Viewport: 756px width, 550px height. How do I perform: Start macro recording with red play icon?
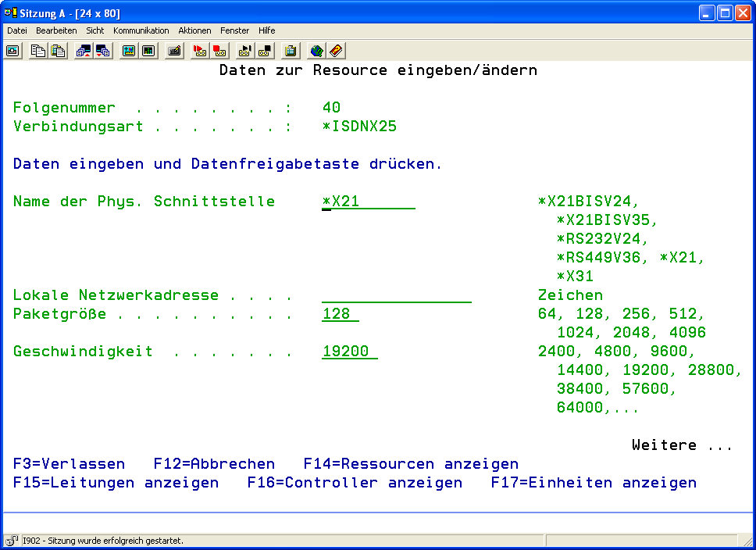200,51
